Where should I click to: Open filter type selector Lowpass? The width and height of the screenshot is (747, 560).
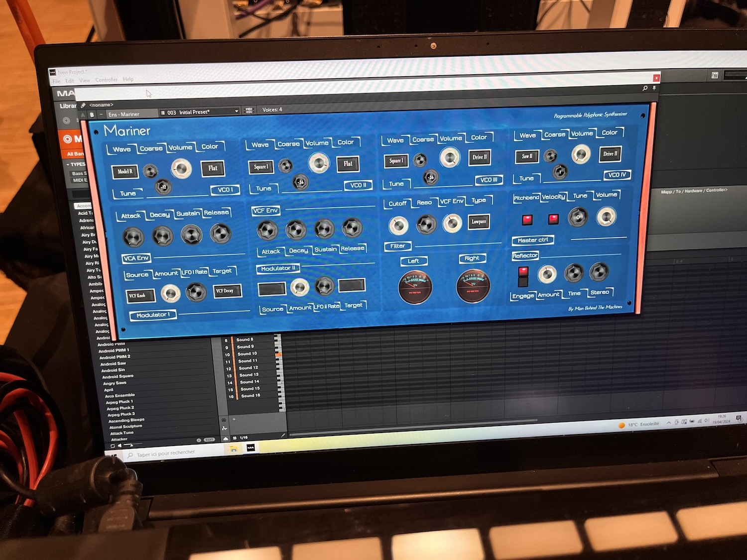pos(479,222)
